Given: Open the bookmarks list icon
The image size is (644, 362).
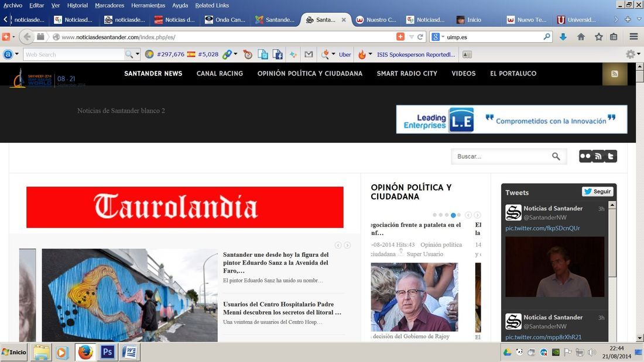Looking at the screenshot, I should 614,37.
